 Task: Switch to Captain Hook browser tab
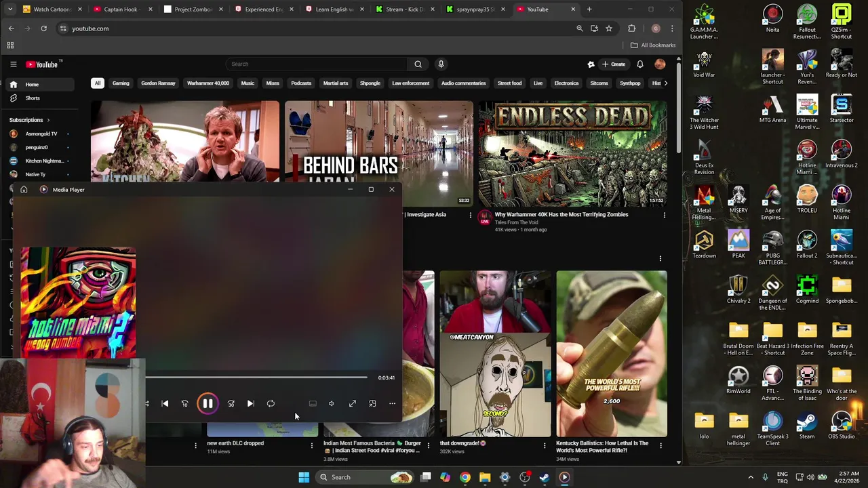click(122, 9)
